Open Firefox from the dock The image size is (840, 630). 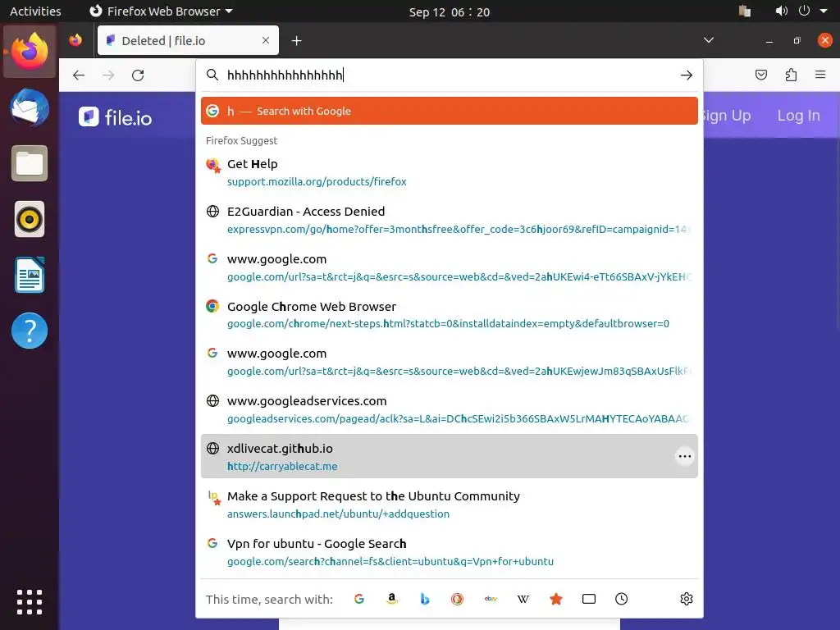pyautogui.click(x=30, y=52)
